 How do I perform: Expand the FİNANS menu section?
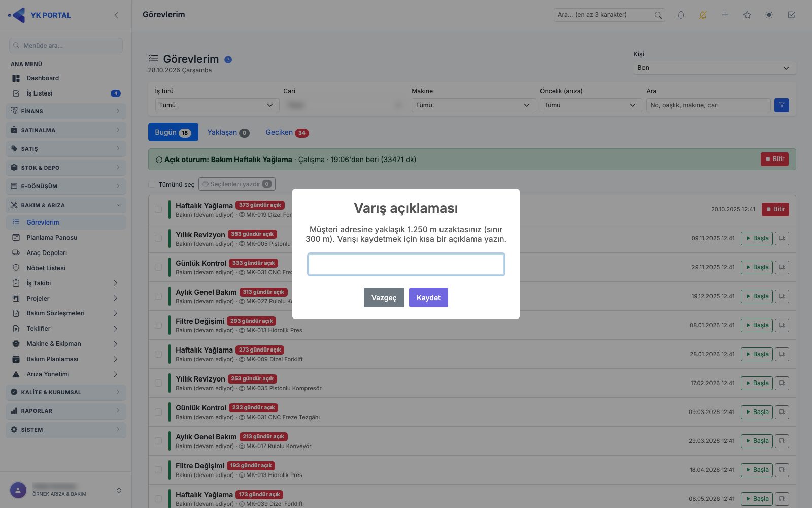pyautogui.click(x=66, y=111)
